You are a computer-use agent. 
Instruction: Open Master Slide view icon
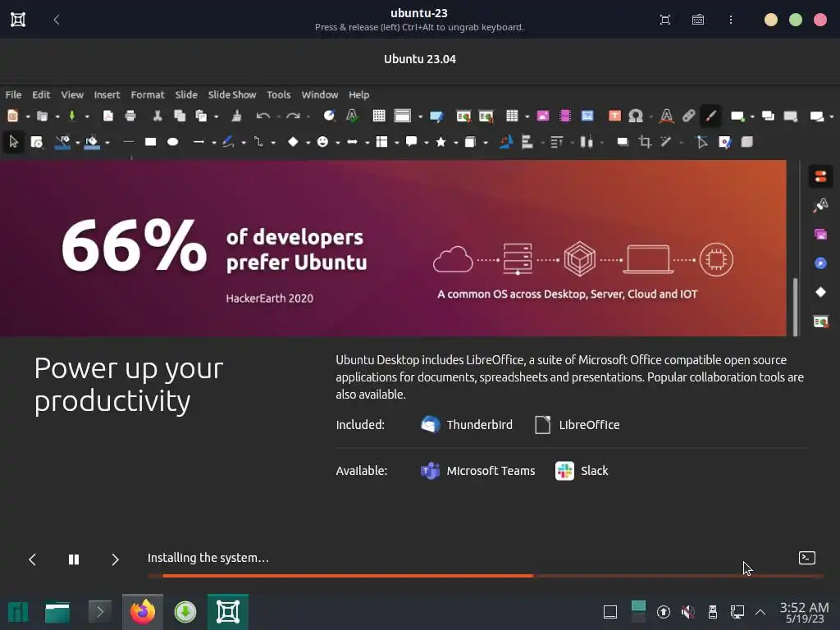436,116
